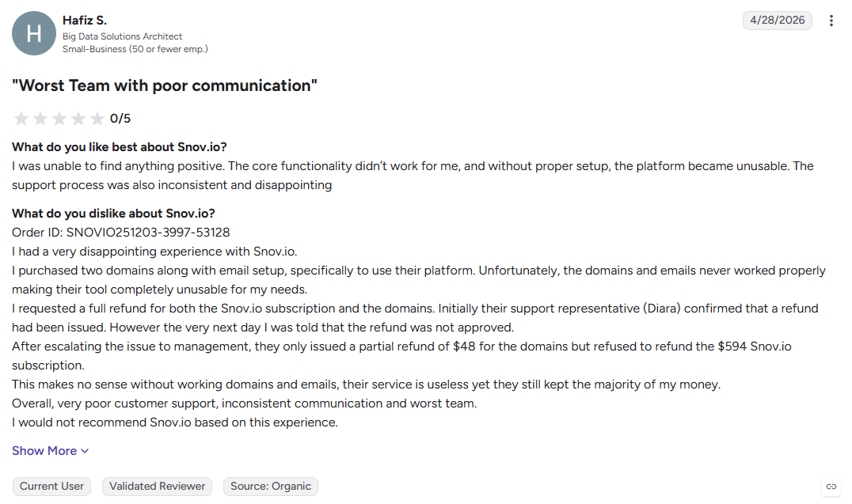Click the Current User tag
Viewport: 852px width, 504px height.
coord(51,486)
